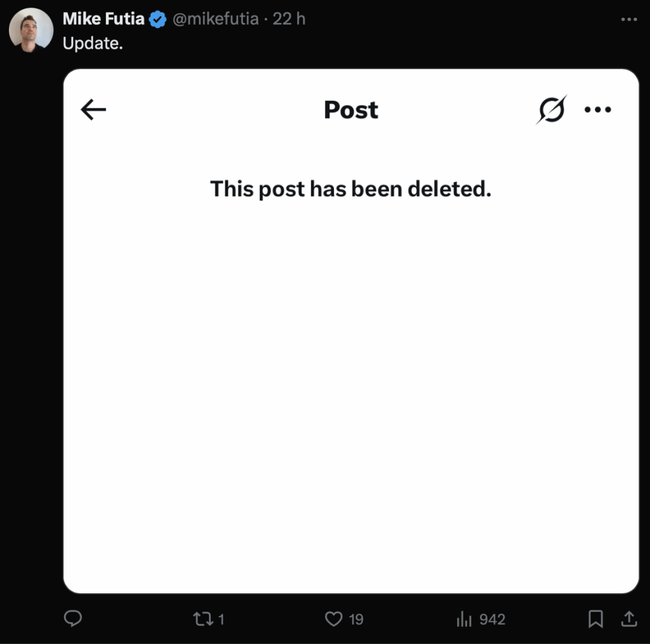Share the tweet via upload arrow icon
The width and height of the screenshot is (650, 644).
point(629,619)
